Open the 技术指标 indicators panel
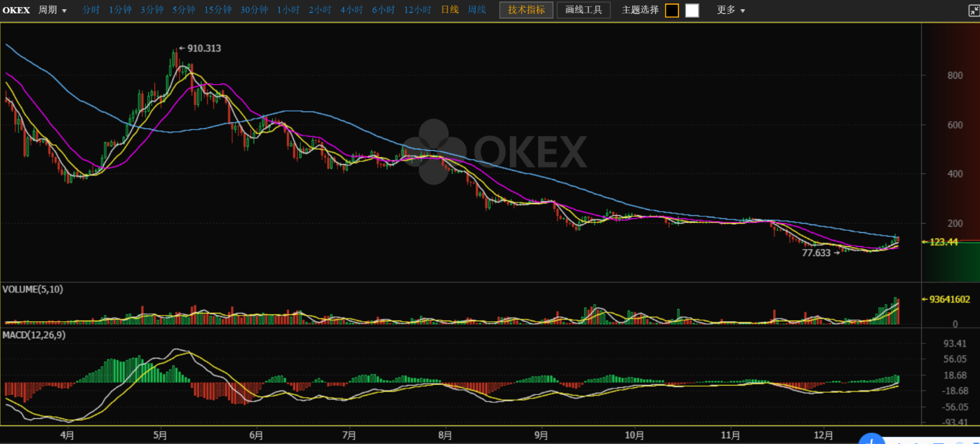980x444 pixels. tap(526, 10)
